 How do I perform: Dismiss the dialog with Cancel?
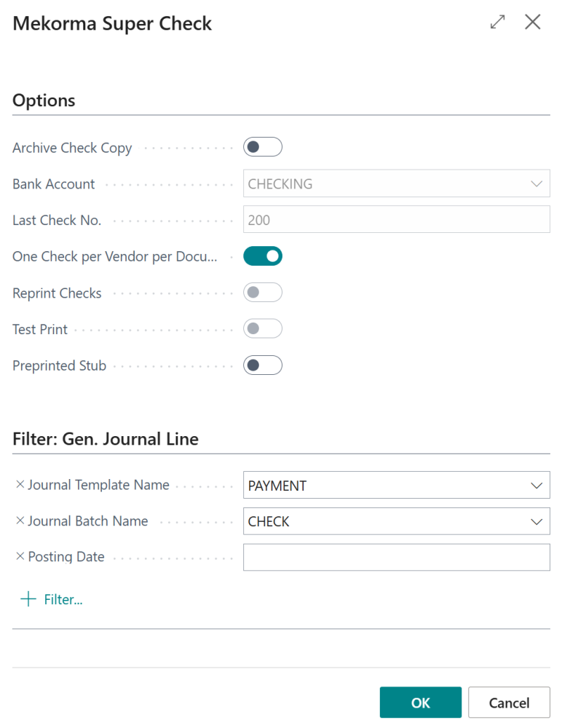click(509, 702)
